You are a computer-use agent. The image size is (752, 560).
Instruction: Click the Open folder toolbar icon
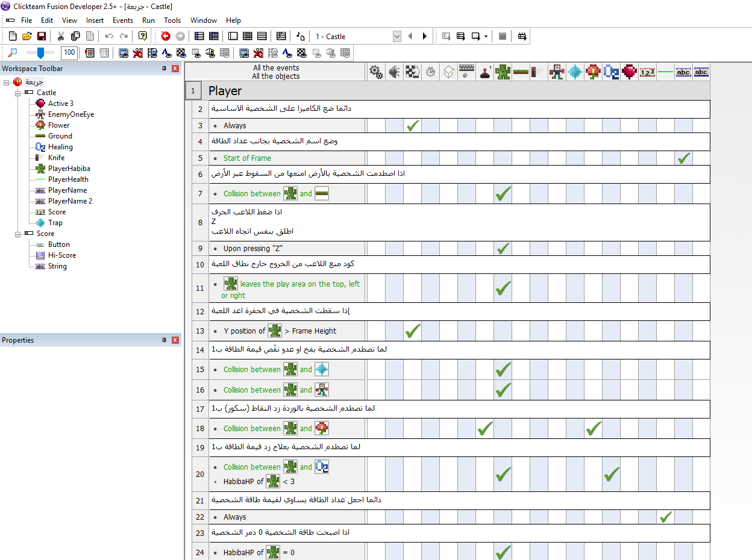point(27,36)
